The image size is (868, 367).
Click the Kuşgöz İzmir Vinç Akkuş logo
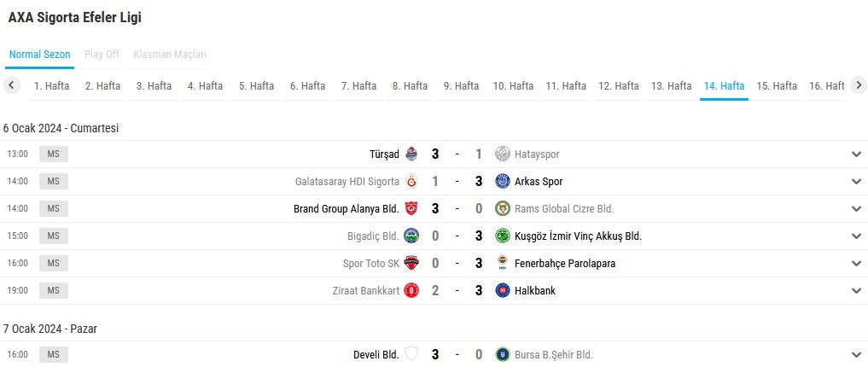[x=503, y=236]
